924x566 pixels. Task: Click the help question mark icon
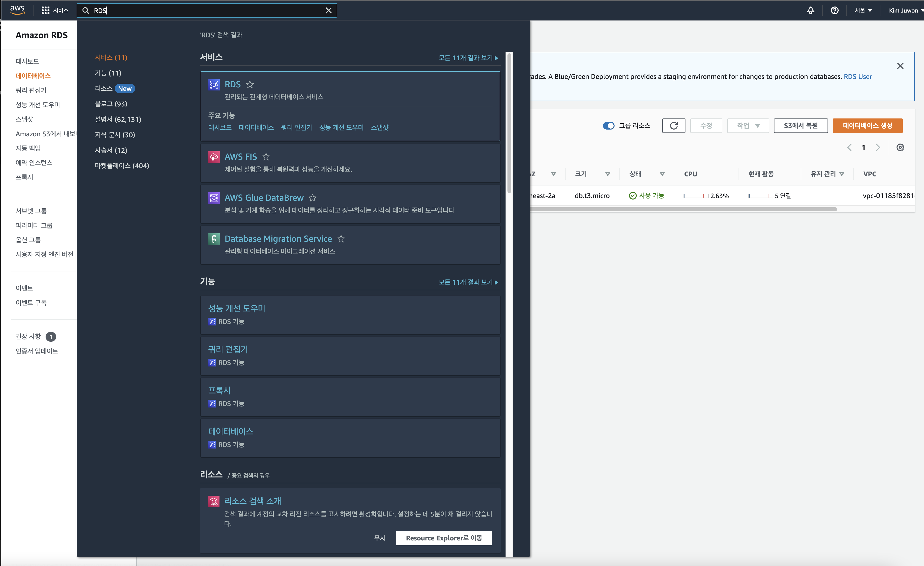tap(834, 11)
